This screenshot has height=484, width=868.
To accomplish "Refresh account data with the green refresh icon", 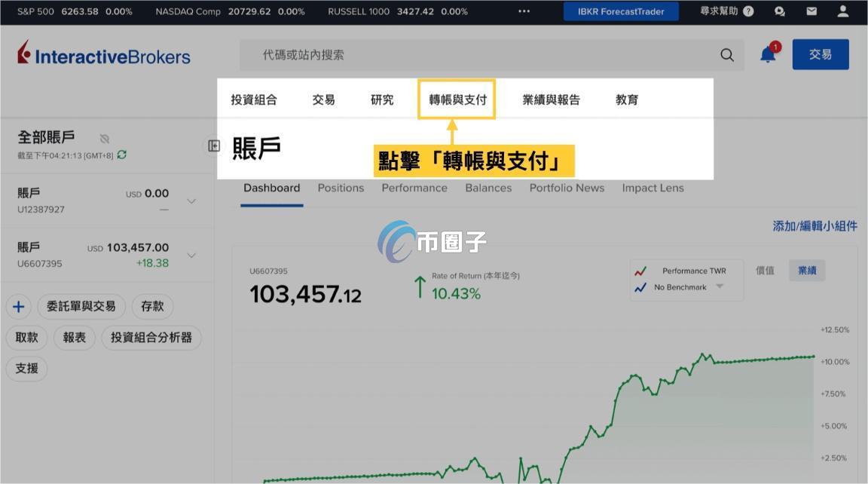I will (121, 155).
